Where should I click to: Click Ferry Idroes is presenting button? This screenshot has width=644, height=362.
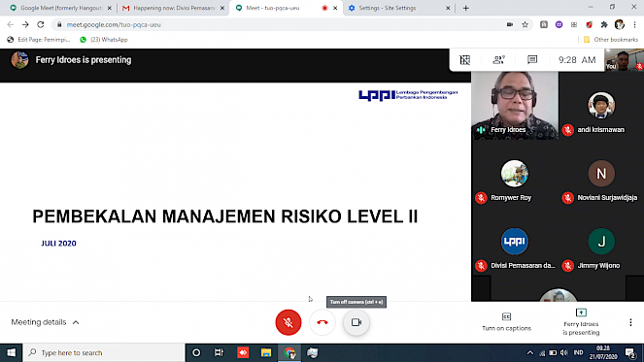click(x=581, y=322)
